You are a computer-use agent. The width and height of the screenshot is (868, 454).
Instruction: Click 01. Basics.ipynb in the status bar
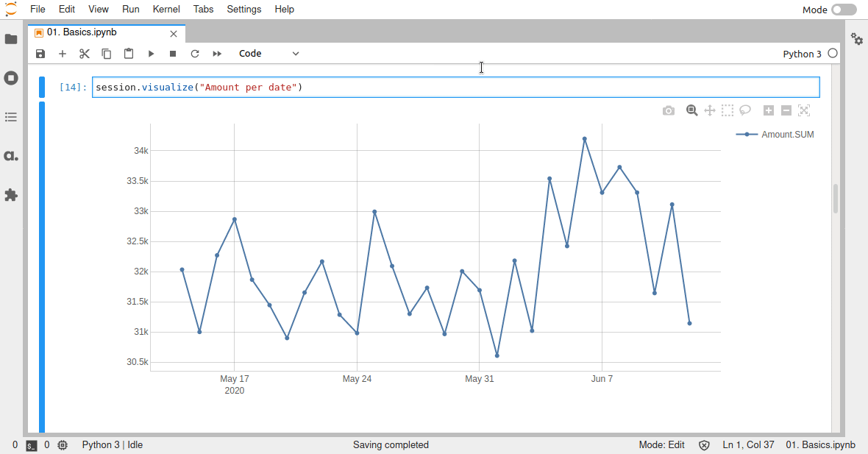coord(820,445)
